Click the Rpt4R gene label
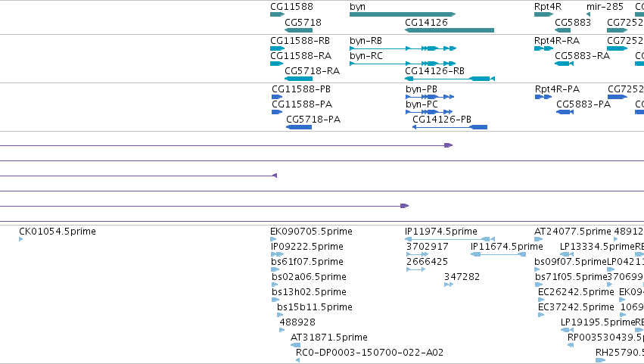 pos(548,7)
